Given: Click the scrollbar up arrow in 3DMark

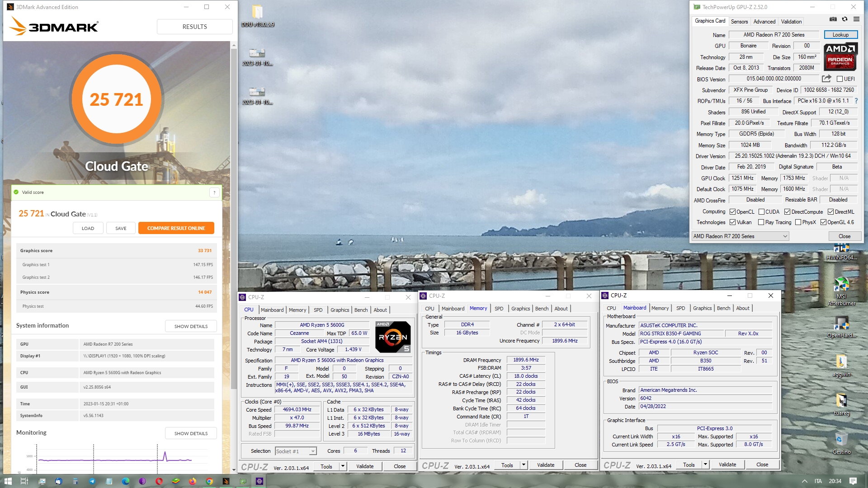Looking at the screenshot, I should click(x=234, y=45).
